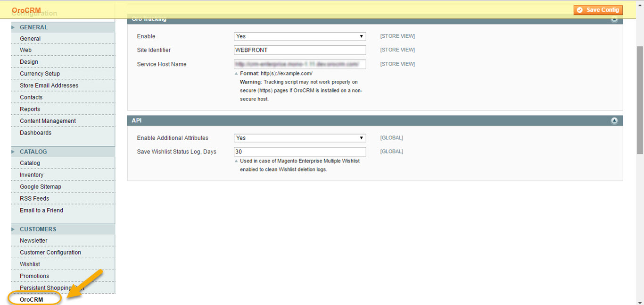Open the Oro Tracking Enable dropdown
Image resolution: width=644 pixels, height=305 pixels.
coord(300,36)
